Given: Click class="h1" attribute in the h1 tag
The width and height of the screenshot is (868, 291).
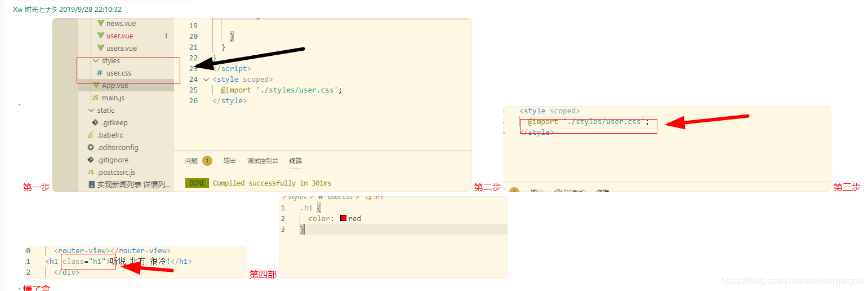Looking at the screenshot, I should pos(84,262).
